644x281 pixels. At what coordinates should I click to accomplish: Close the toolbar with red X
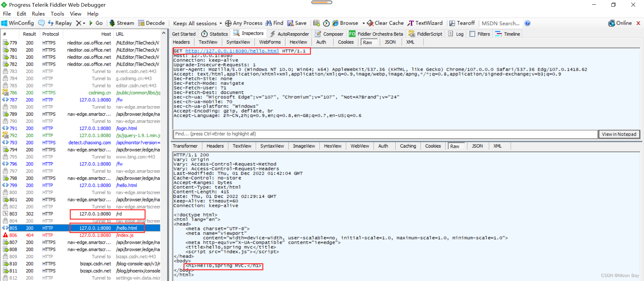pyautogui.click(x=638, y=23)
